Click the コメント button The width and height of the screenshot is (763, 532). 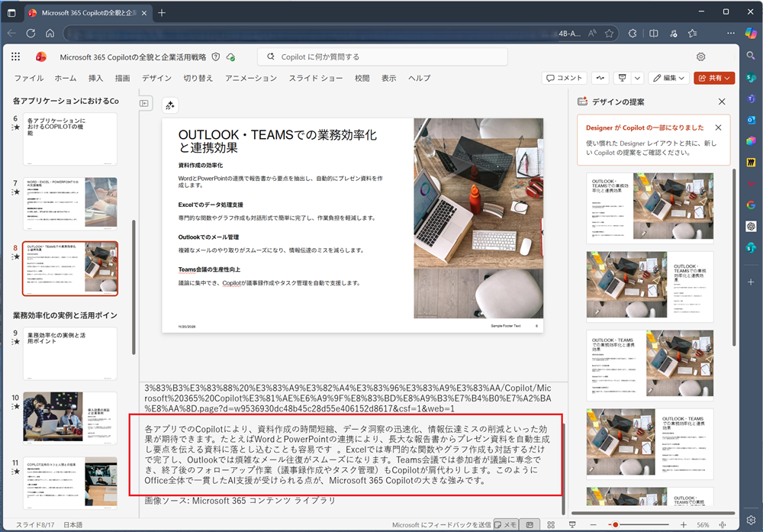click(565, 78)
